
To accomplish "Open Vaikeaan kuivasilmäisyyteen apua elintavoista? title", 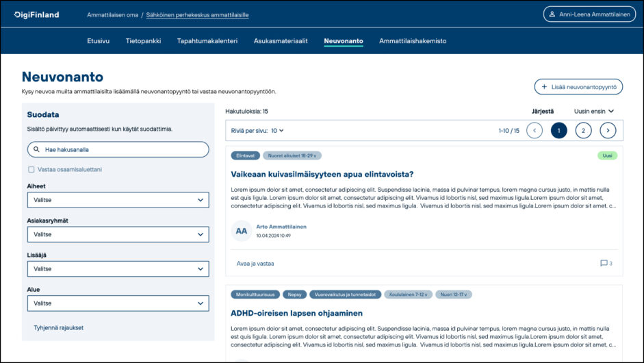I will (322, 174).
